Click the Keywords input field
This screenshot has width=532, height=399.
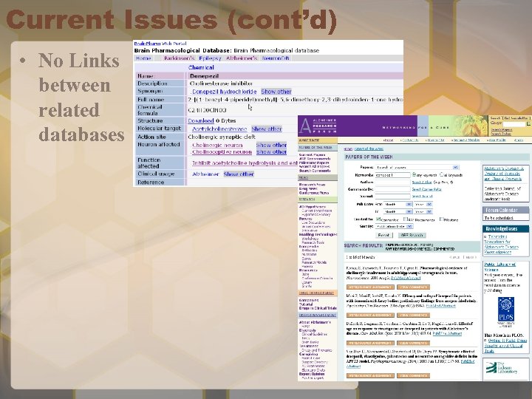tap(392, 175)
